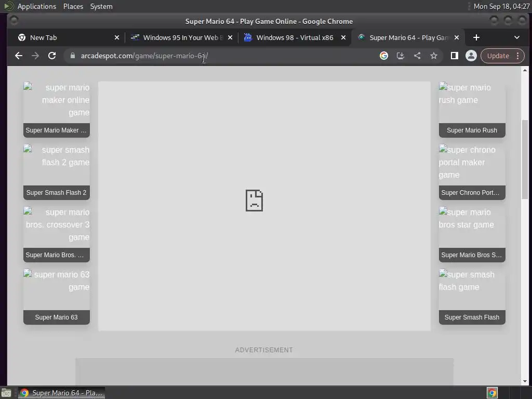This screenshot has height=399, width=532.
Task: Select the Super Mario 64 - Play Game tab
Action: click(408, 37)
